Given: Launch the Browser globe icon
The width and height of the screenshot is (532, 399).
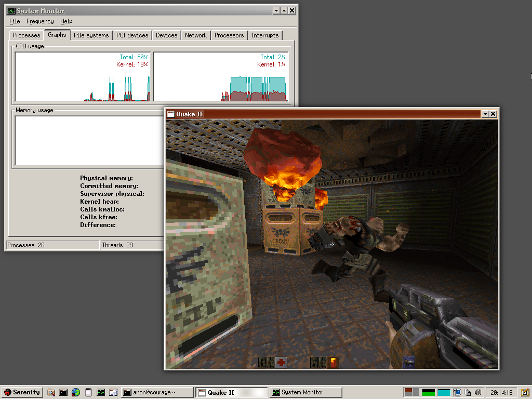Looking at the screenshot, I should point(76,393).
